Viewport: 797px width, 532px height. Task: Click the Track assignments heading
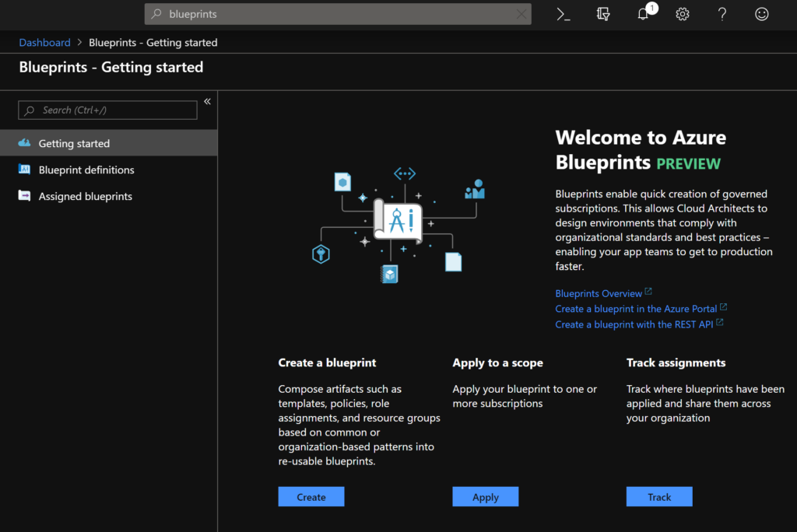pyautogui.click(x=676, y=362)
